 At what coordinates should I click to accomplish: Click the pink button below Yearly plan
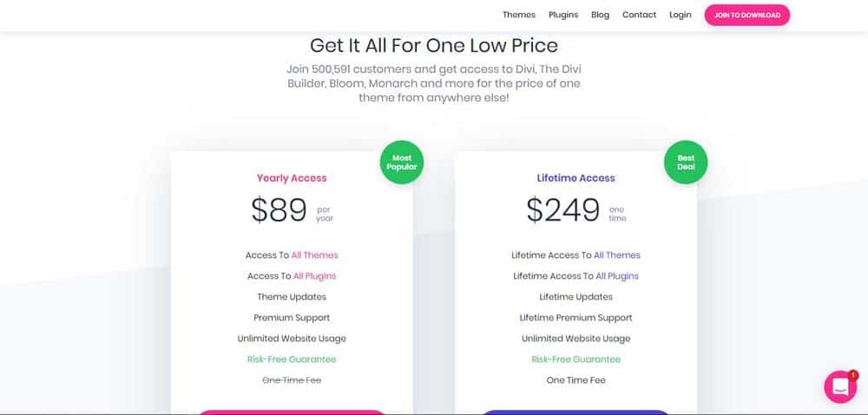click(x=292, y=412)
